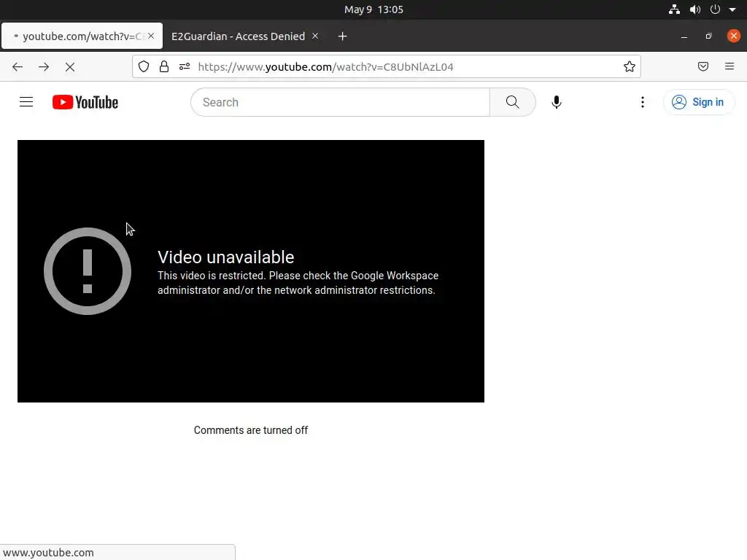Minimize the Firefox window
This screenshot has height=560, width=747.
pos(684,36)
